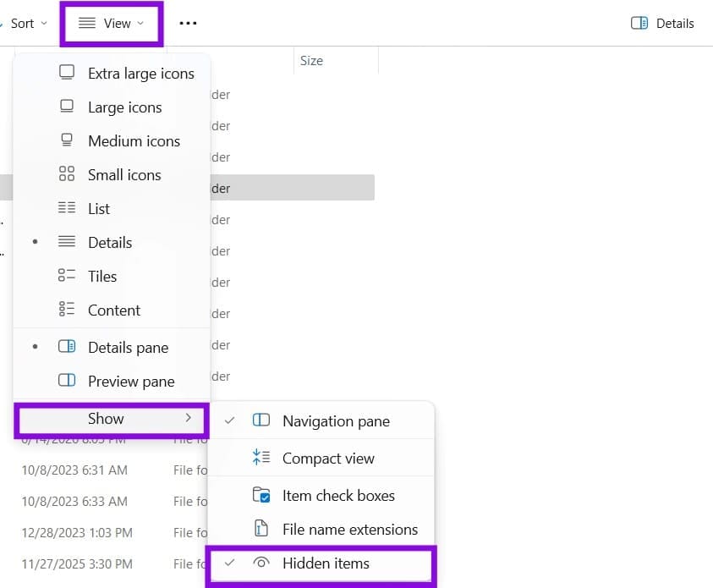Select the highlighted folder row
Viewport: 713px width, 588px height.
pos(293,188)
